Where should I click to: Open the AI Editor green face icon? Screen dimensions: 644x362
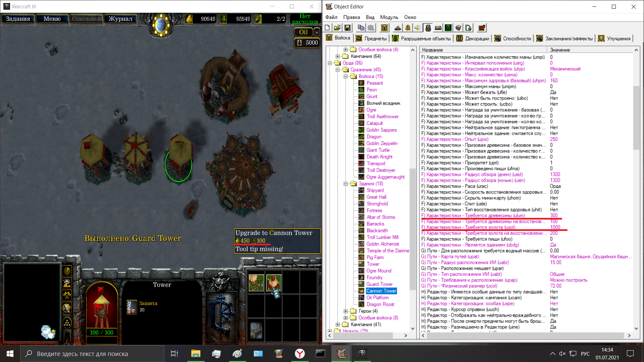448,28
